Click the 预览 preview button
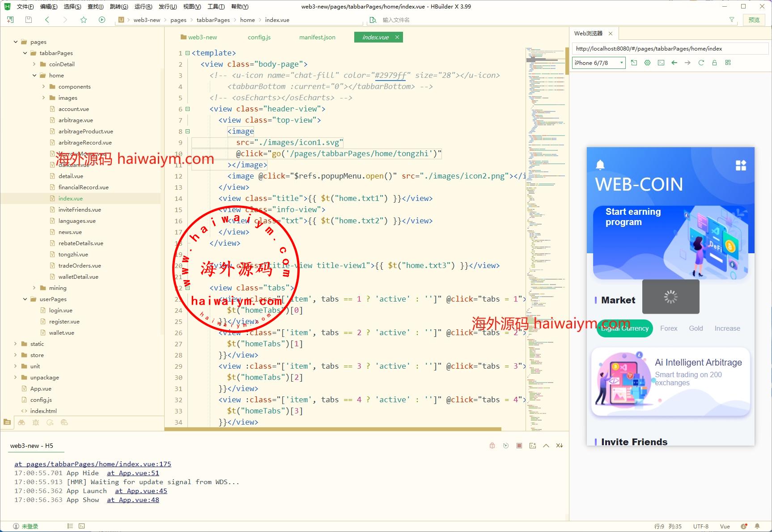Screen dimensions: 772x532 [x=754, y=20]
